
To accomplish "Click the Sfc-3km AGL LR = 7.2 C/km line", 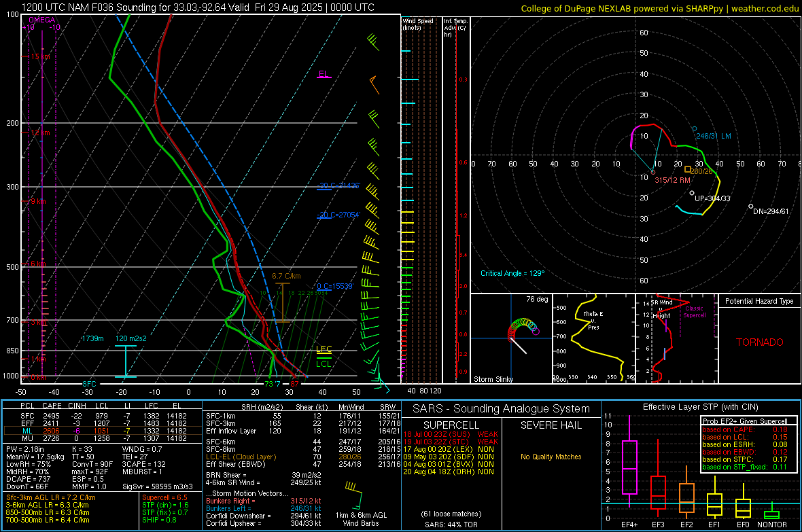I will click(51, 497).
